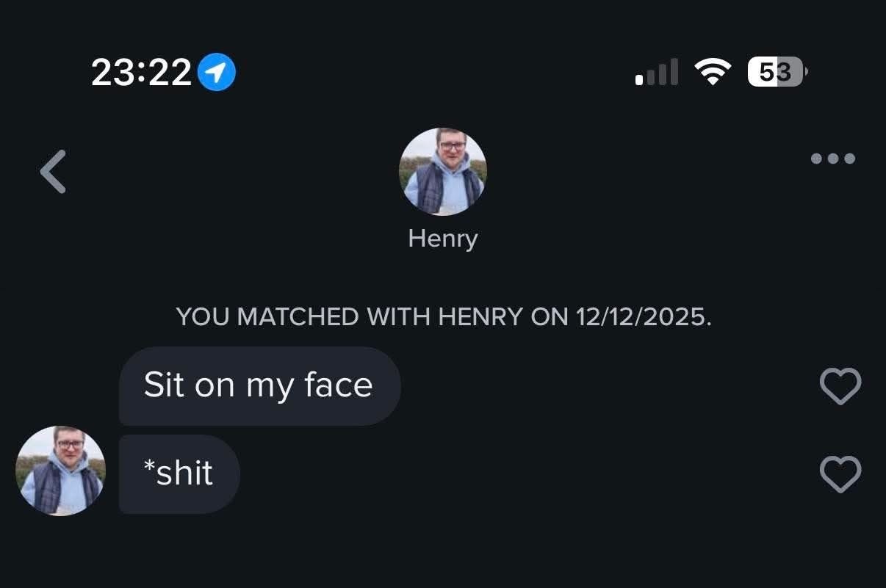
Task: Tap the cellular signal bars
Action: (x=657, y=73)
